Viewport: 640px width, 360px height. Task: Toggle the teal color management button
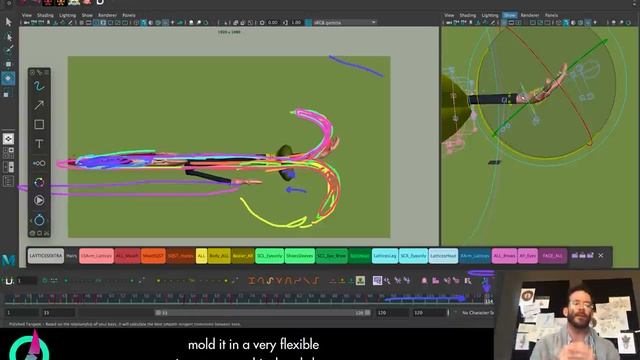tap(309, 22)
